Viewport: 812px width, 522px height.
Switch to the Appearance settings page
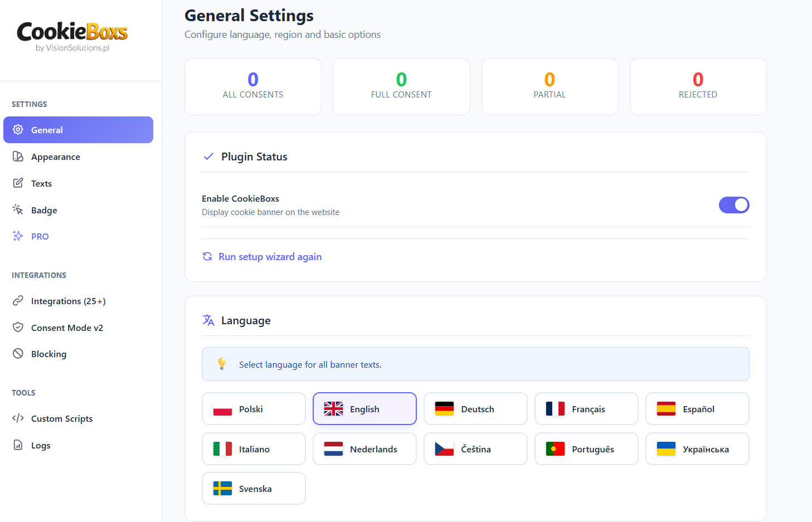56,157
